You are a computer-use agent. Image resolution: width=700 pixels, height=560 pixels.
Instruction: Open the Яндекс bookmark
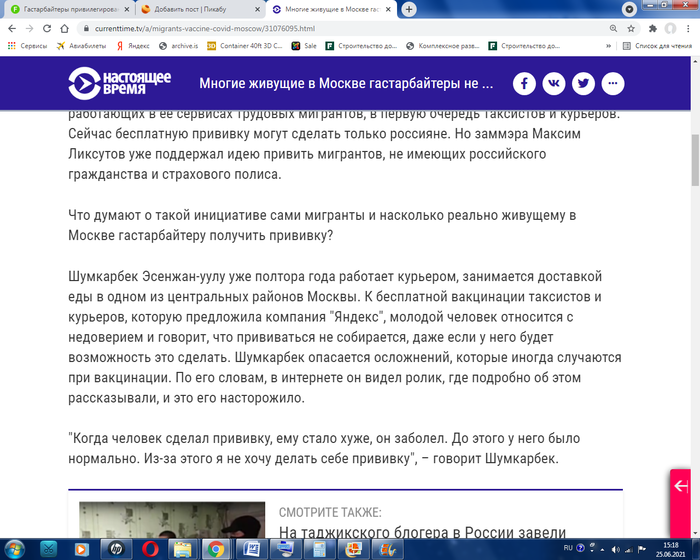[x=133, y=46]
